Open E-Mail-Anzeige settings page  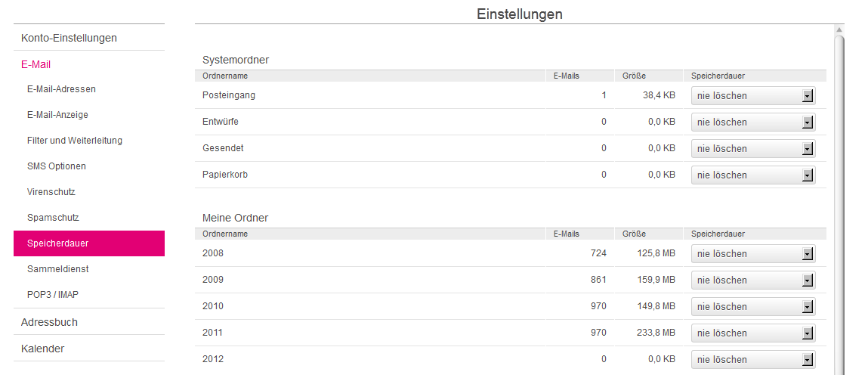click(57, 115)
